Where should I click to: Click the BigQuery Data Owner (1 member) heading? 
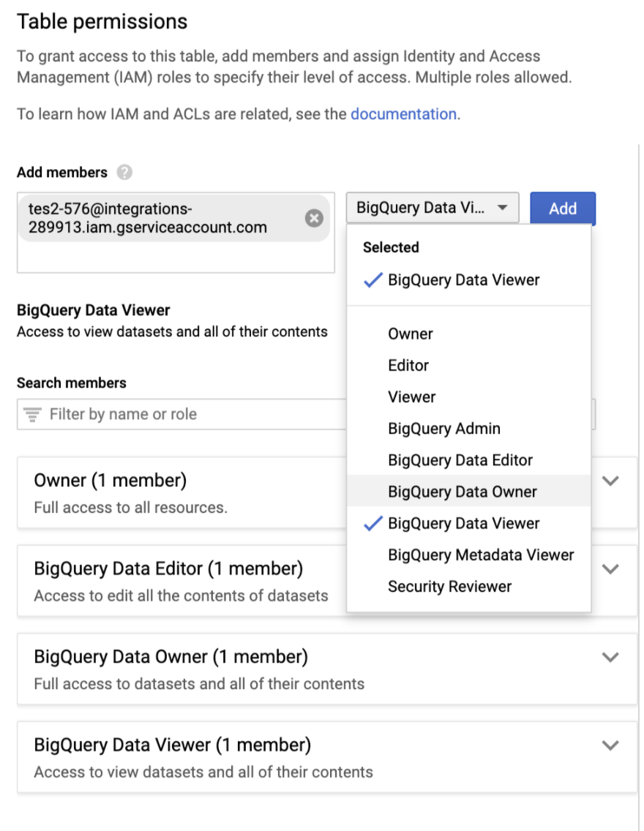click(171, 657)
